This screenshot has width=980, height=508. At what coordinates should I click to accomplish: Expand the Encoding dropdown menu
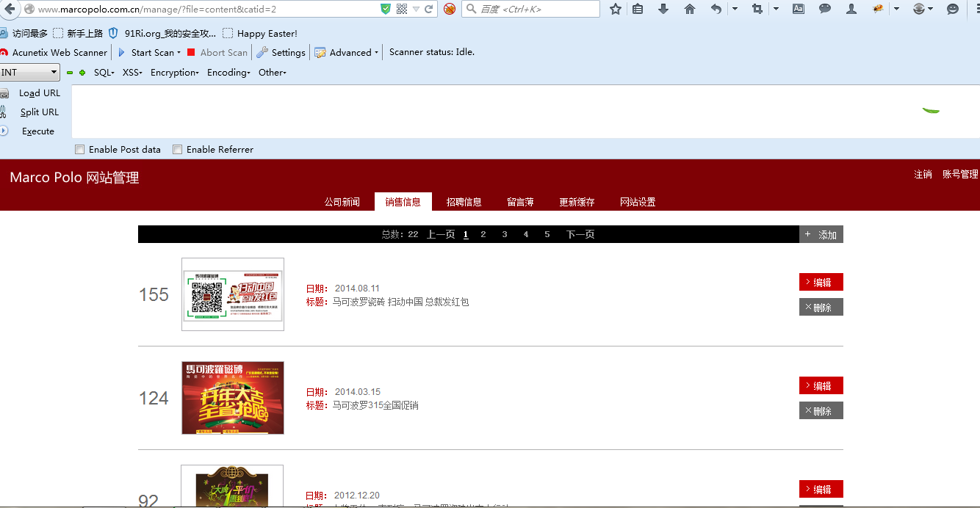pyautogui.click(x=229, y=73)
